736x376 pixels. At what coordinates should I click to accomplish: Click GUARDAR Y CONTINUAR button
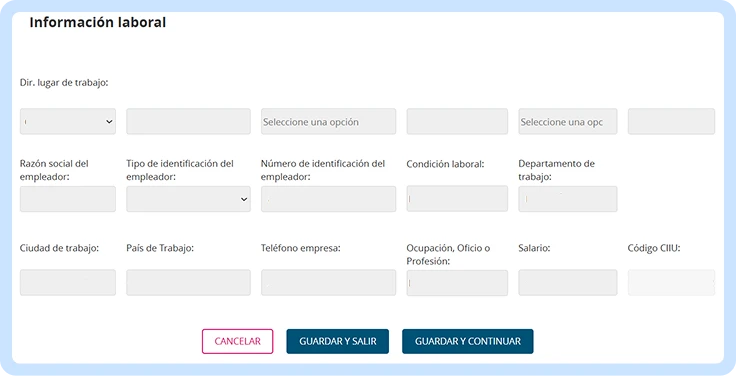coord(468,341)
